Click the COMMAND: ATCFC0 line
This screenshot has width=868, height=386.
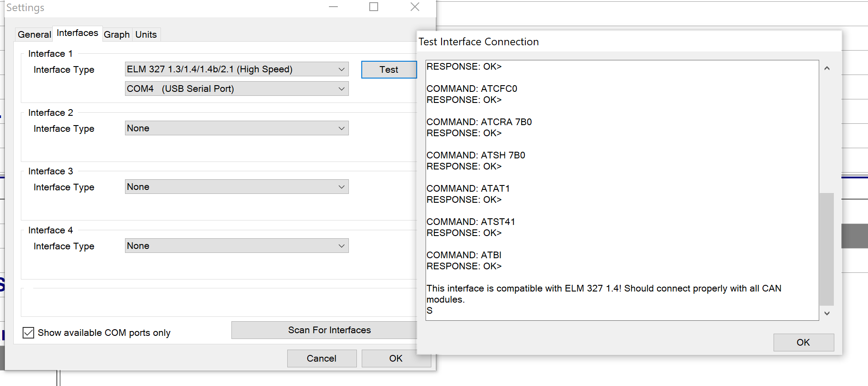point(472,89)
